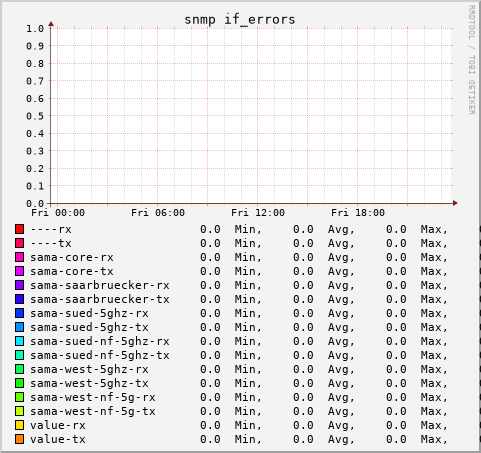Click the Avg value in the sama-west-5ghz-tx row
Image resolution: width=481 pixels, height=453 pixels.
pos(303,383)
